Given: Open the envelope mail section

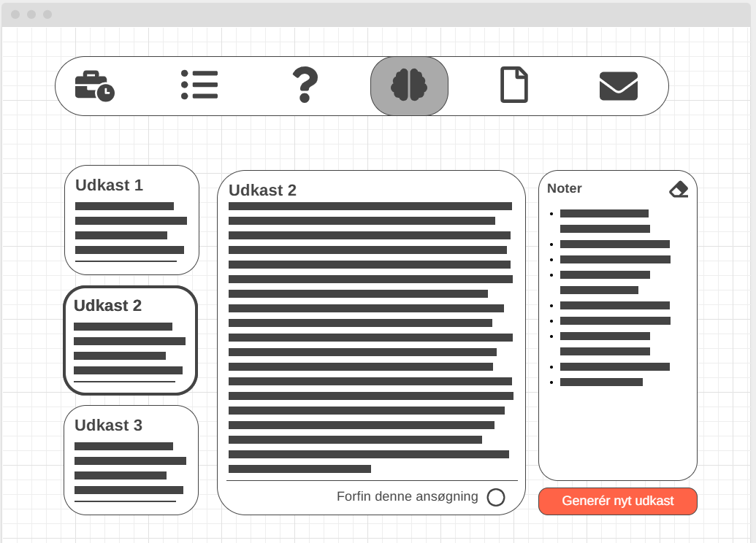Looking at the screenshot, I should pyautogui.click(x=618, y=86).
